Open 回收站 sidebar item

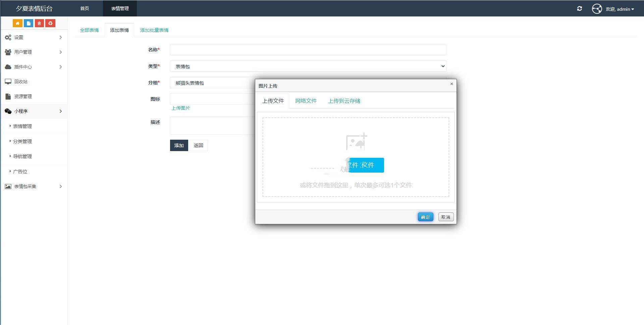[x=34, y=82]
